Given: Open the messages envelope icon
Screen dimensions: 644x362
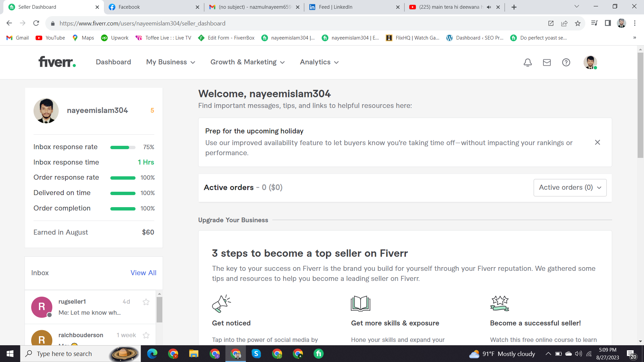Looking at the screenshot, I should [547, 62].
